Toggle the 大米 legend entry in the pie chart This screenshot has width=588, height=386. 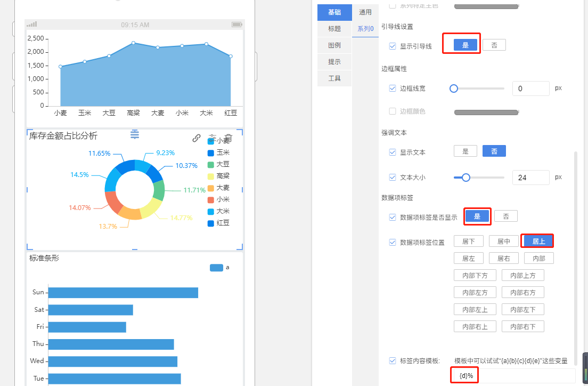[x=218, y=211]
